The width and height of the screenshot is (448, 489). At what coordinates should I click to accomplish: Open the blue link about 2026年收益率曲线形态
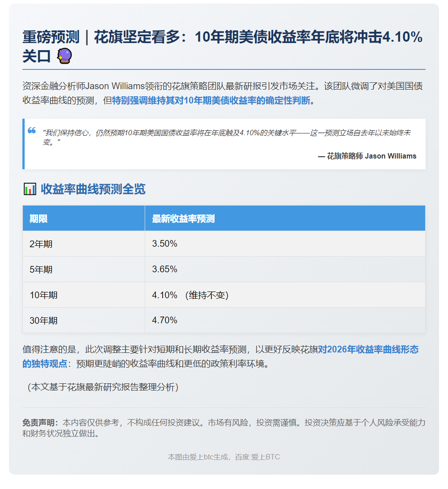[368, 350]
